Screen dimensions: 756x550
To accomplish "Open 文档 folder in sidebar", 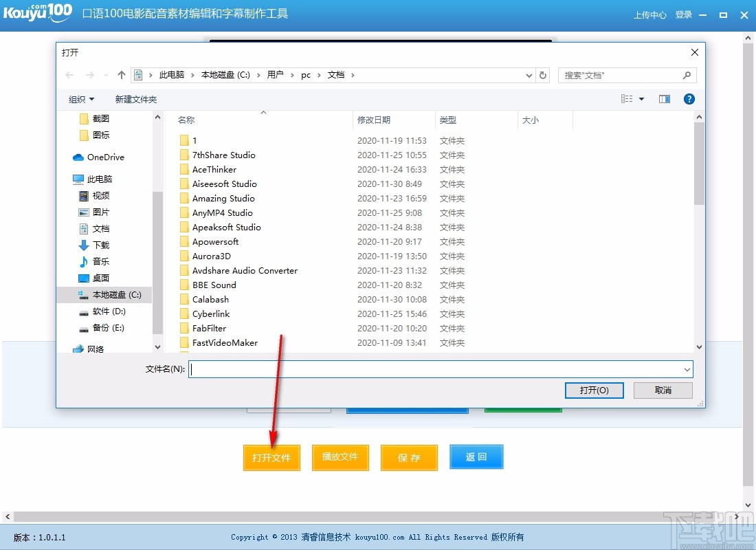I will [x=95, y=228].
